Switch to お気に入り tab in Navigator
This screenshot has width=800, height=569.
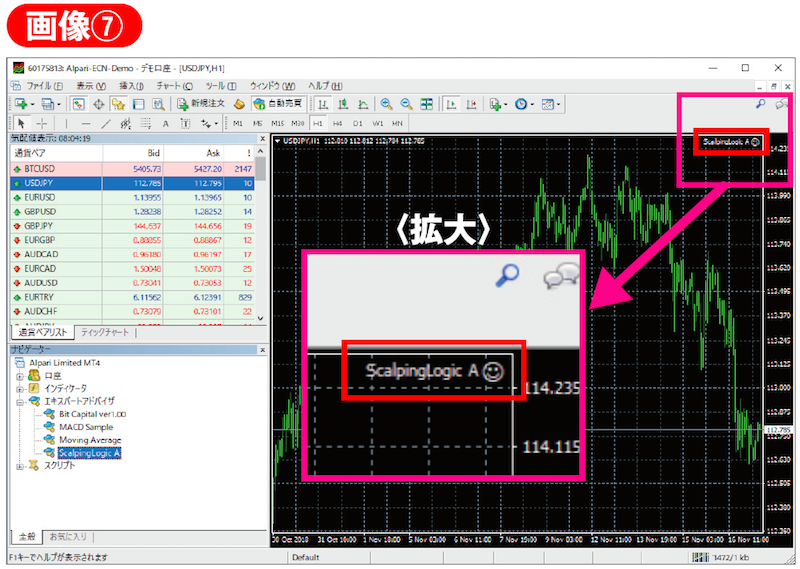(68, 536)
